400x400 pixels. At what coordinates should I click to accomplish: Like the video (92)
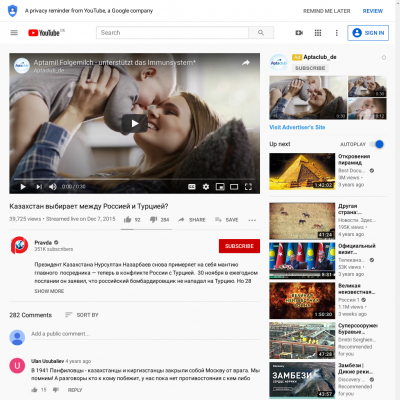(x=132, y=220)
